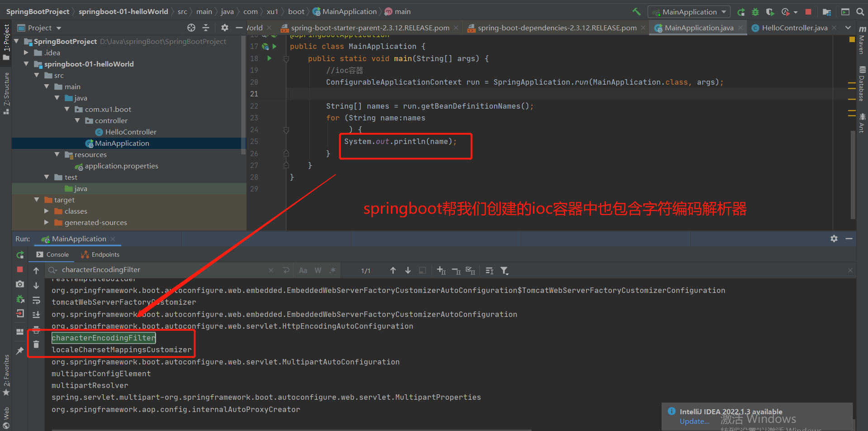Open application.properties in project tree

tap(121, 166)
